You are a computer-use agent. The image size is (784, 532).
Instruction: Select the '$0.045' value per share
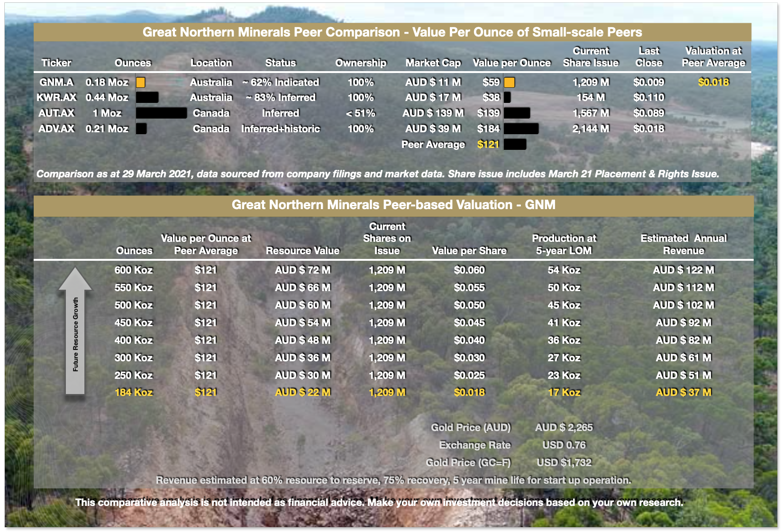pyautogui.click(x=469, y=322)
